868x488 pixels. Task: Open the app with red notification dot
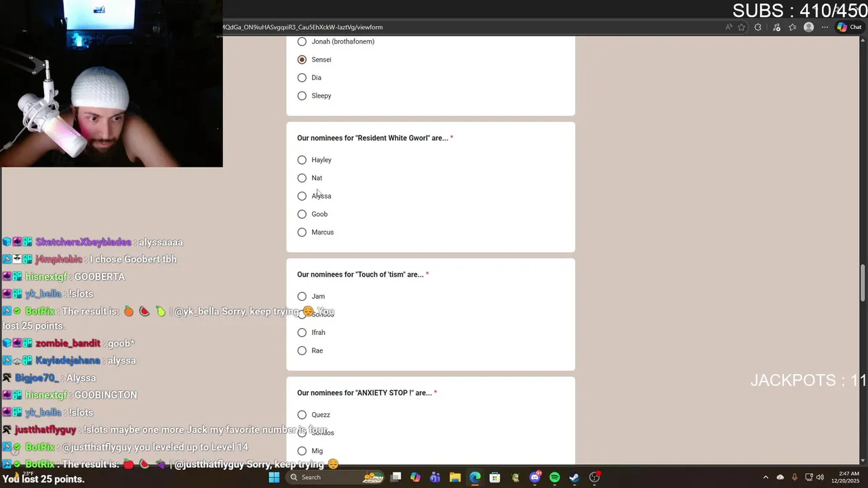[595, 477]
